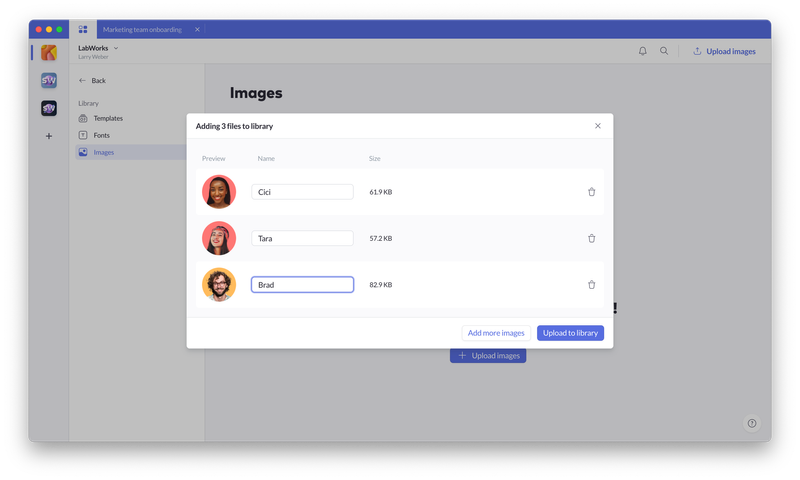Remove the Brad file with trash icon
This screenshot has height=480, width=800.
pyautogui.click(x=591, y=285)
